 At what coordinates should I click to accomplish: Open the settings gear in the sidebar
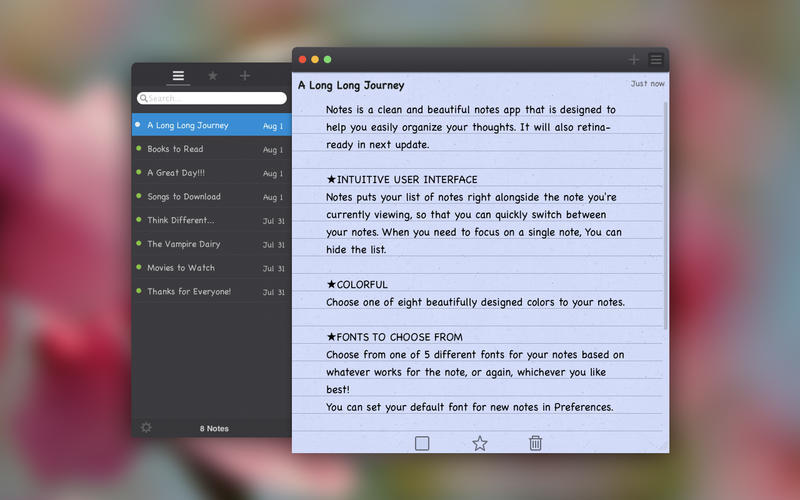147,428
